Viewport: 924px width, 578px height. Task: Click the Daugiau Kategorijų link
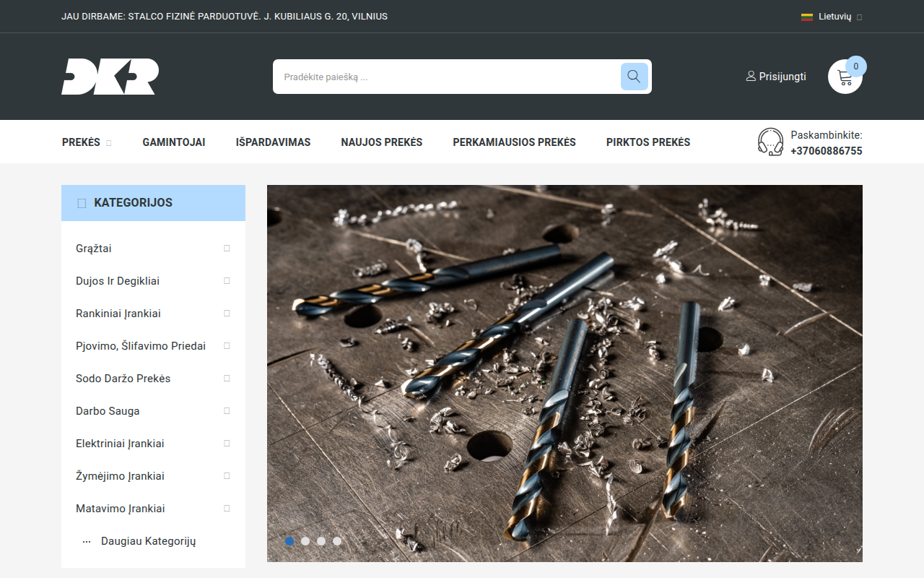pyautogui.click(x=149, y=541)
